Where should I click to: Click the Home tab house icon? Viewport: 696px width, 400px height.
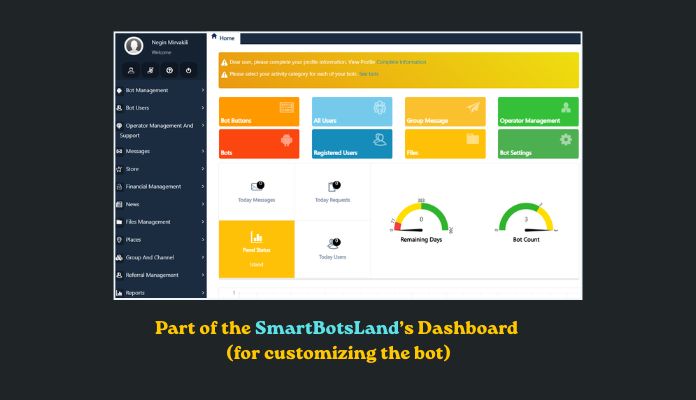pyautogui.click(x=214, y=36)
